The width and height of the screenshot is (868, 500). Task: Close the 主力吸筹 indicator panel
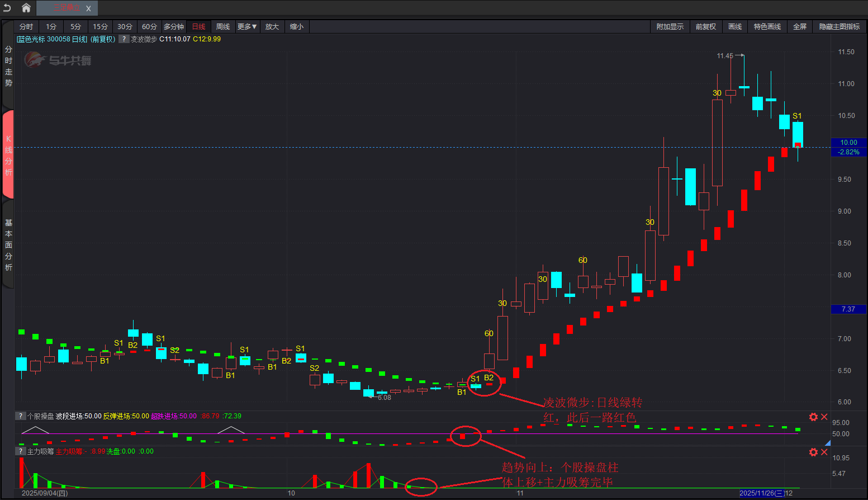(824, 452)
